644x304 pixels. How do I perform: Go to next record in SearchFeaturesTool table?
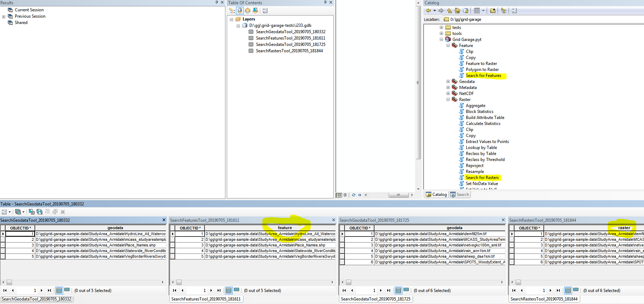point(211,291)
